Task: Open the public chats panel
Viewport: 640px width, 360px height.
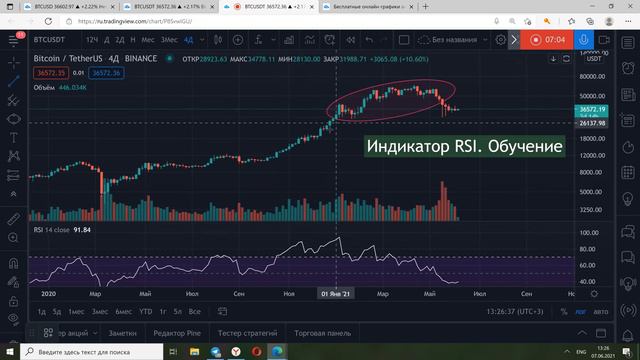Action: (x=628, y=231)
